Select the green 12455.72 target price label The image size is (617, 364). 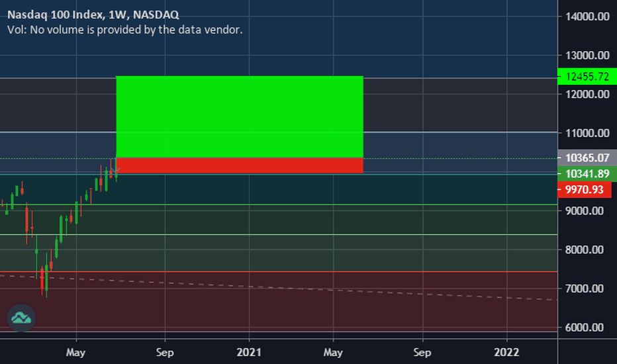click(x=587, y=76)
